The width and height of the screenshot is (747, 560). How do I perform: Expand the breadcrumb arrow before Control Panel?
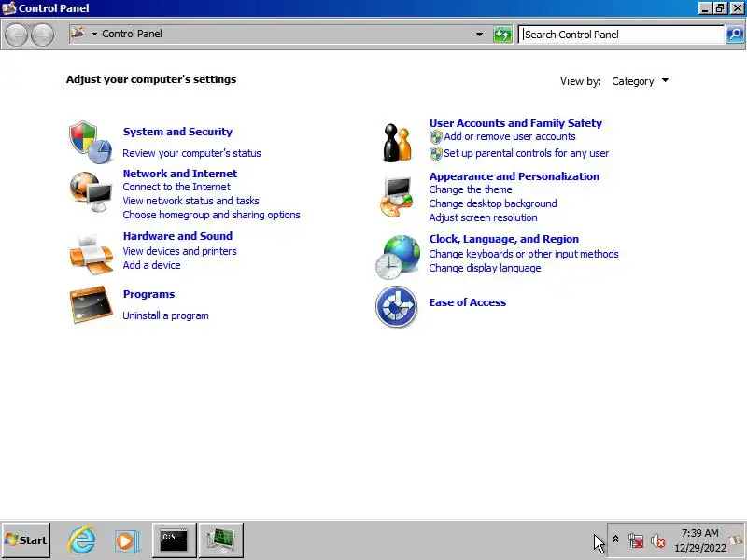pos(94,34)
